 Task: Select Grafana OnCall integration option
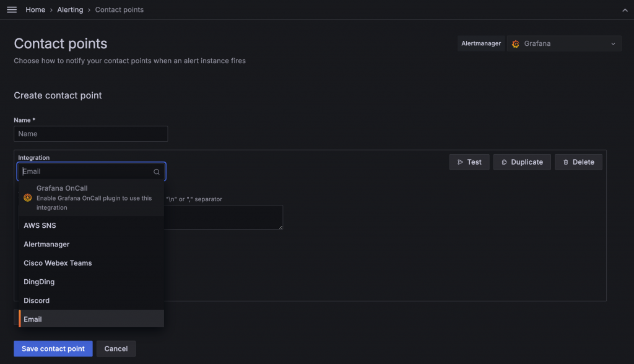(92, 197)
